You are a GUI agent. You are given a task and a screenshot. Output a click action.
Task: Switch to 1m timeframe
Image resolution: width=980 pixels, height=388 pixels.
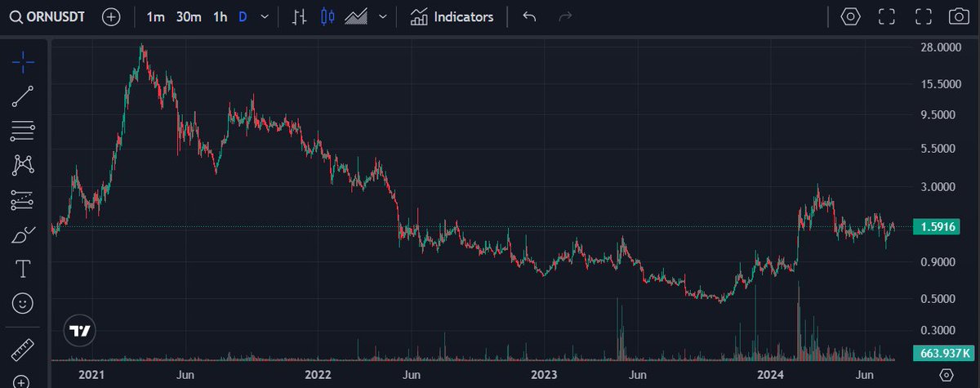coord(154,16)
